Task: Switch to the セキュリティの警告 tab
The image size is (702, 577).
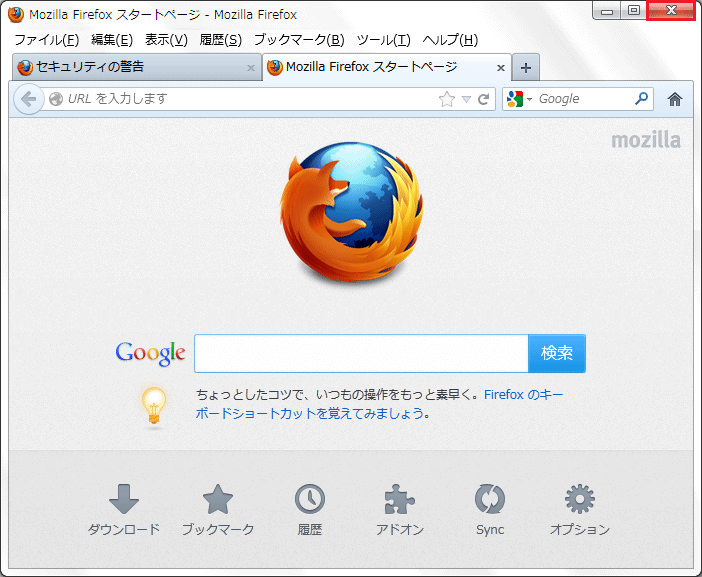Action: [137, 67]
